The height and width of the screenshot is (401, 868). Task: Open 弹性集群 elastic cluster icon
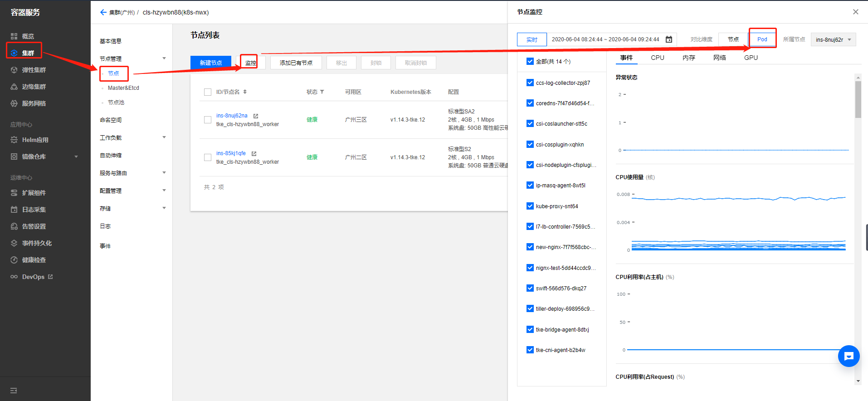coord(14,70)
